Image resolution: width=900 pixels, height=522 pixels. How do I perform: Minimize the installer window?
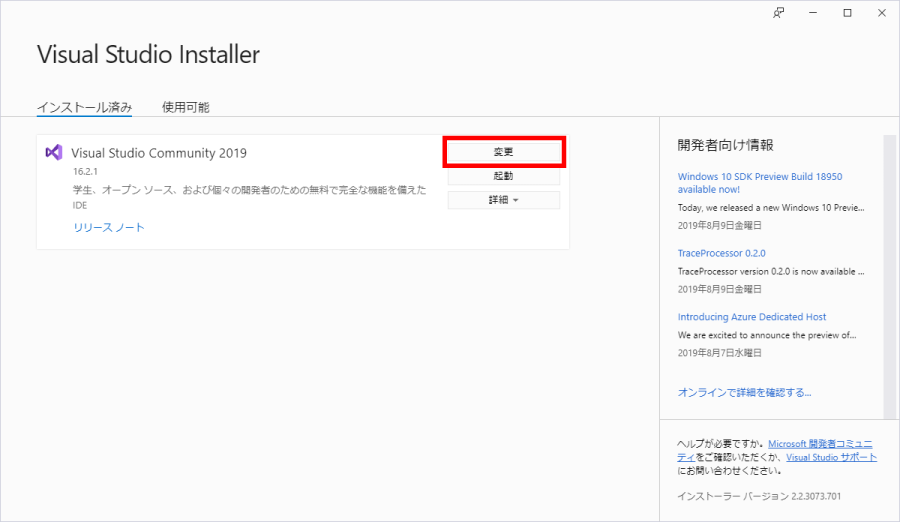[813, 13]
